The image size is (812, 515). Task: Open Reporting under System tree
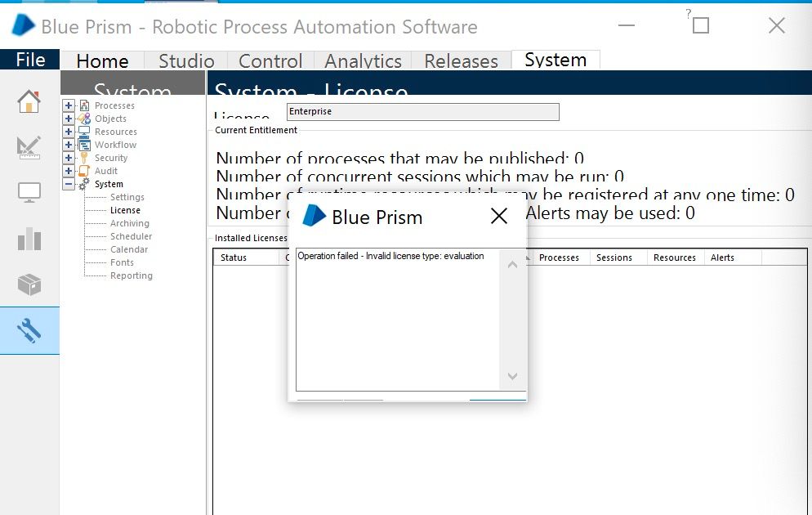click(x=131, y=275)
